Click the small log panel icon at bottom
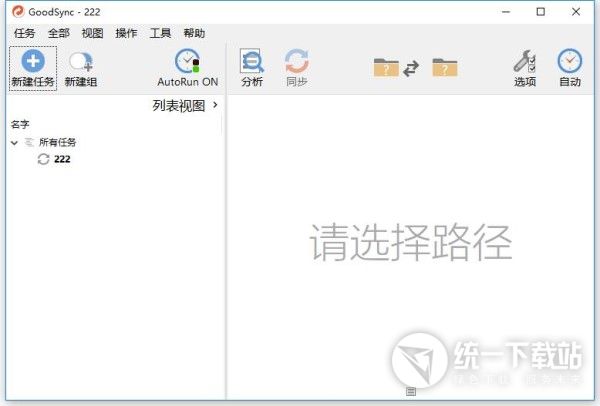The height and width of the screenshot is (406, 600). click(411, 391)
